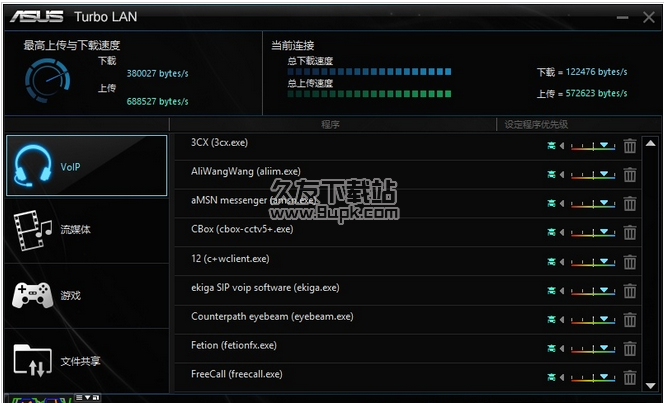The height and width of the screenshot is (403, 664).
Task: Delete the 3CX (3cx.exe) entry
Action: pos(630,146)
